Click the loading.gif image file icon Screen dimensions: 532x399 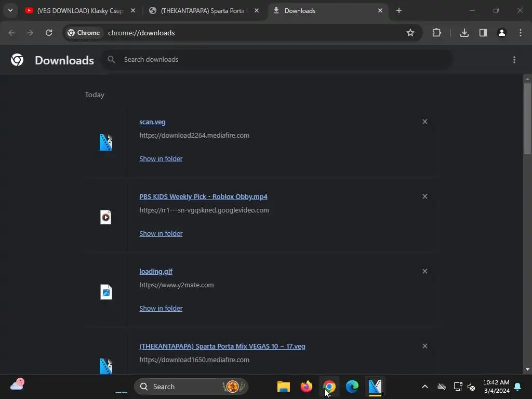click(x=106, y=292)
